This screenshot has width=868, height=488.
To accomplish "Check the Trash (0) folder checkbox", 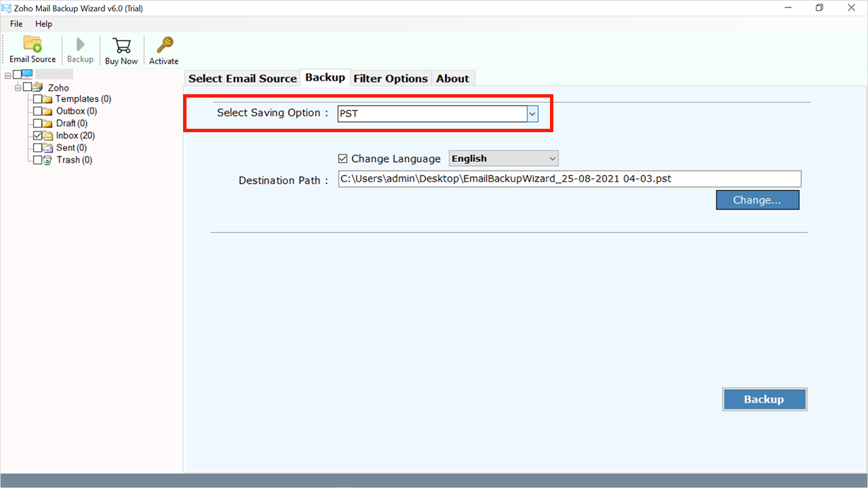I will pos(37,160).
